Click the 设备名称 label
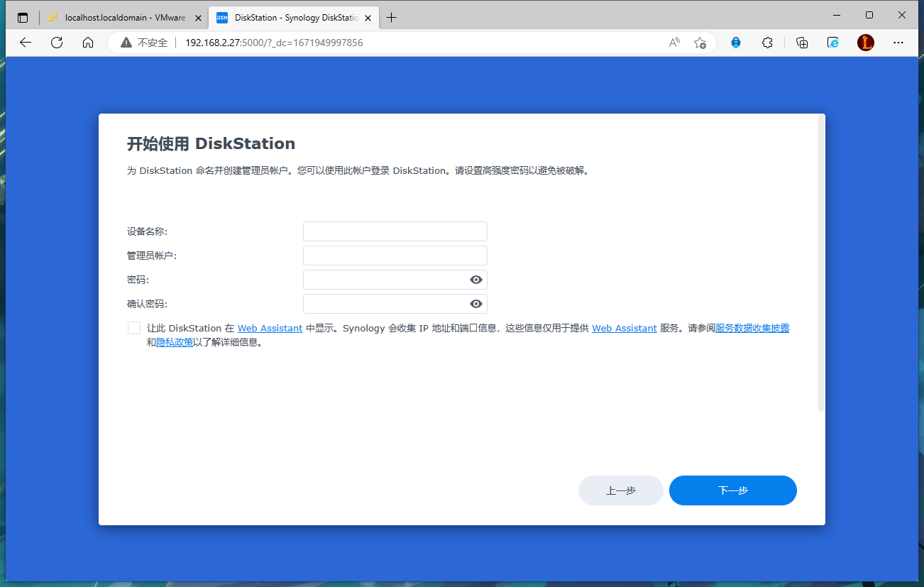Image resolution: width=924 pixels, height=587 pixels. [x=148, y=231]
